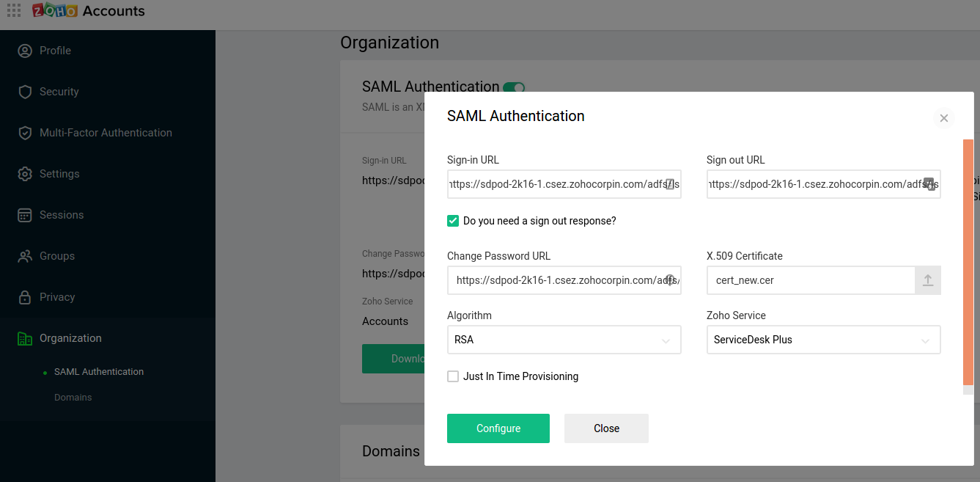Viewport: 980px width, 482px height.
Task: Click the icon inside Sign out URL field
Action: pyautogui.click(x=929, y=184)
